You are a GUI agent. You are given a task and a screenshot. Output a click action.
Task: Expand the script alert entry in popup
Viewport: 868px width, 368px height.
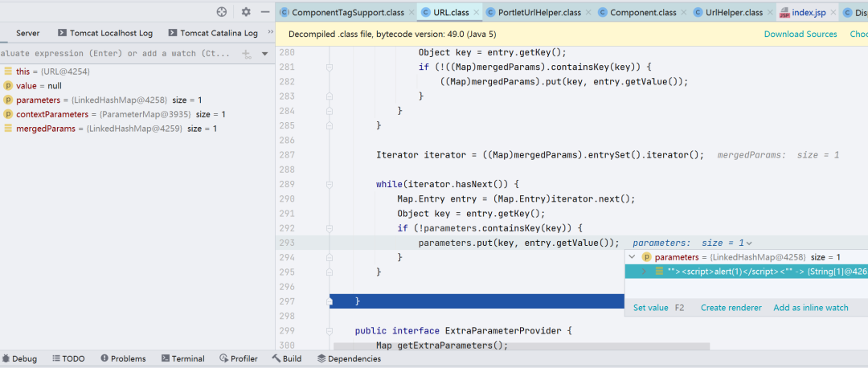644,272
